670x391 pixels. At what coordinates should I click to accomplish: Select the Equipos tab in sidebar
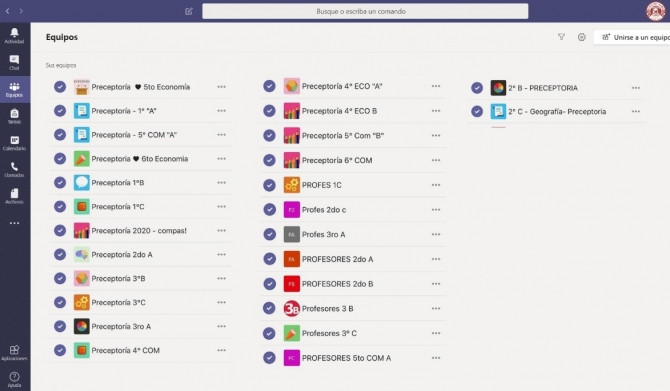15,89
